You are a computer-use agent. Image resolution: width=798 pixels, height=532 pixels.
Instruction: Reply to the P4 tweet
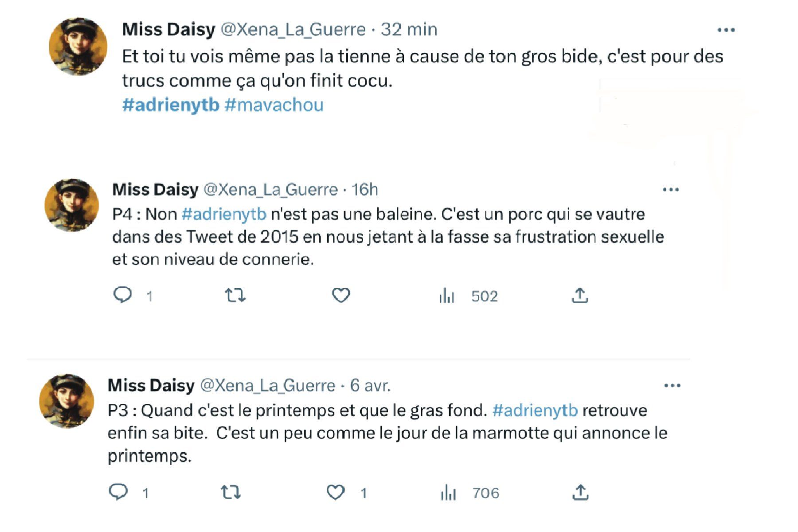click(122, 295)
